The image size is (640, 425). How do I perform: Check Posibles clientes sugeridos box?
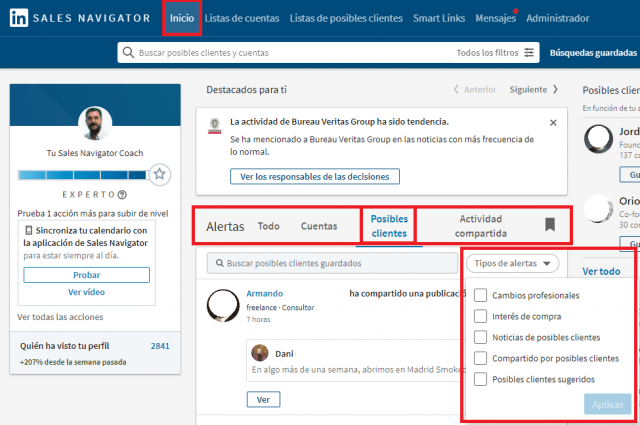[480, 379]
